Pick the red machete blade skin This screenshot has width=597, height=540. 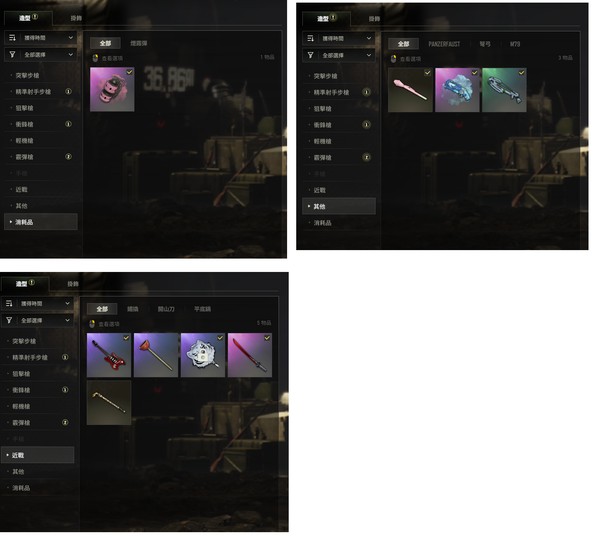click(250, 355)
